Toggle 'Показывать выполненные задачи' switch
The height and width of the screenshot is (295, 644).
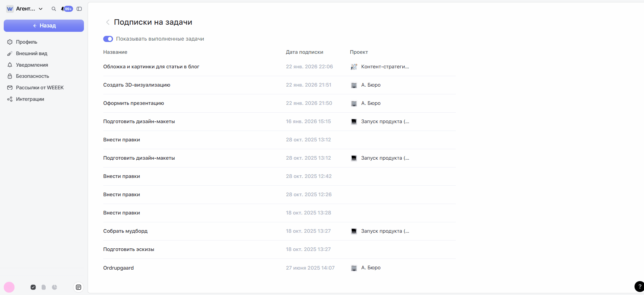click(108, 39)
